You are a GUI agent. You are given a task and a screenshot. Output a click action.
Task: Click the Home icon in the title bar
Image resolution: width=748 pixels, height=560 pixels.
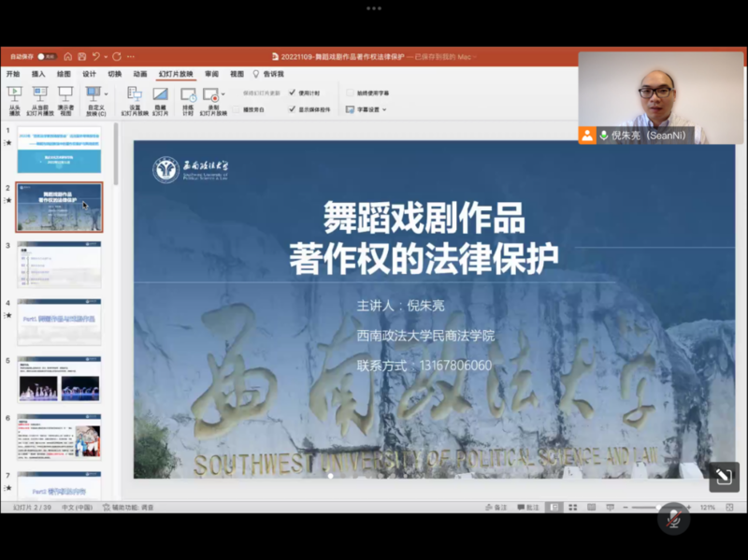point(68,56)
